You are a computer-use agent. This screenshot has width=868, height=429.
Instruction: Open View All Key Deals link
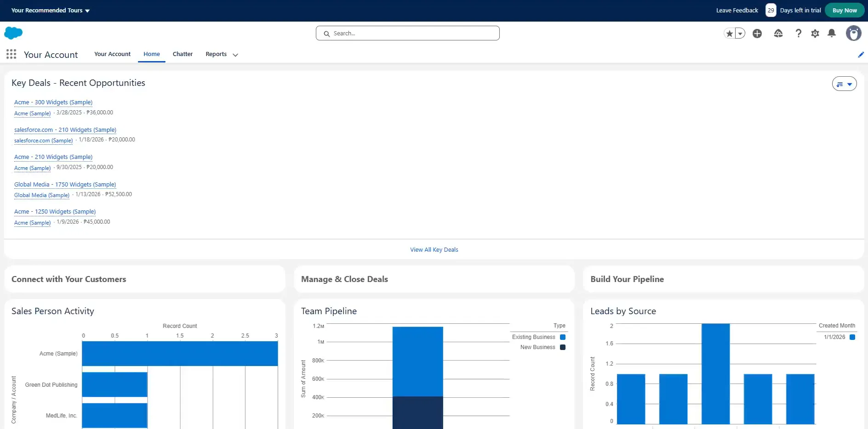434,250
